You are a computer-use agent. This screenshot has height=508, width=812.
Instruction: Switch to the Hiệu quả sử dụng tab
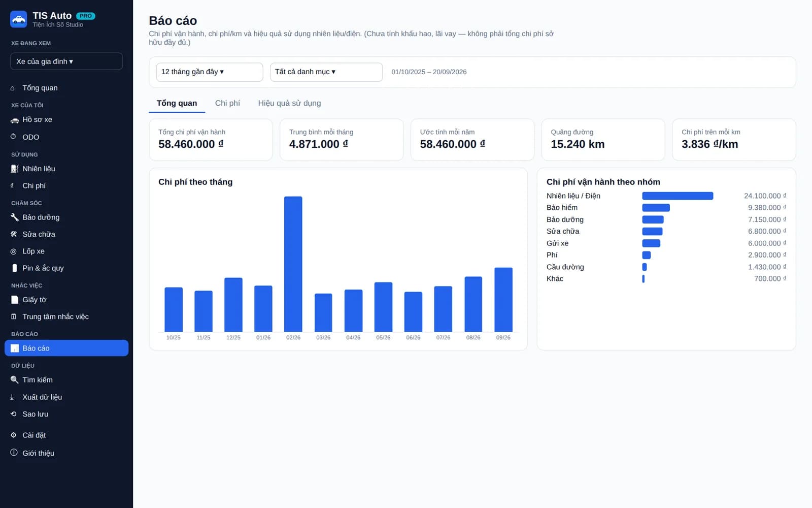click(x=289, y=103)
